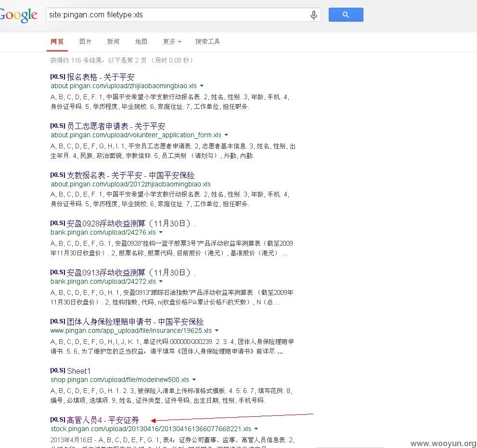Expand arrow next to volunteer_application_form.xls URL
Image resolution: width=477 pixels, height=448 pixels.
tap(226, 135)
